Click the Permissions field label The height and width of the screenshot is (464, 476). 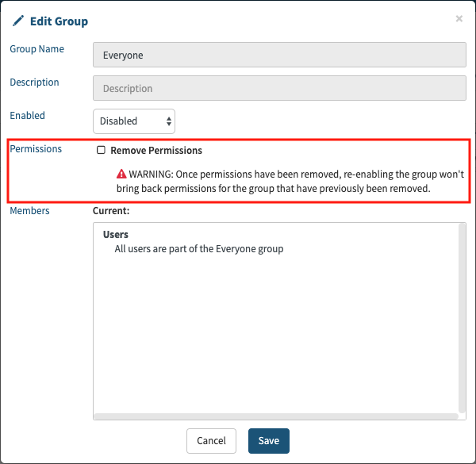point(36,149)
